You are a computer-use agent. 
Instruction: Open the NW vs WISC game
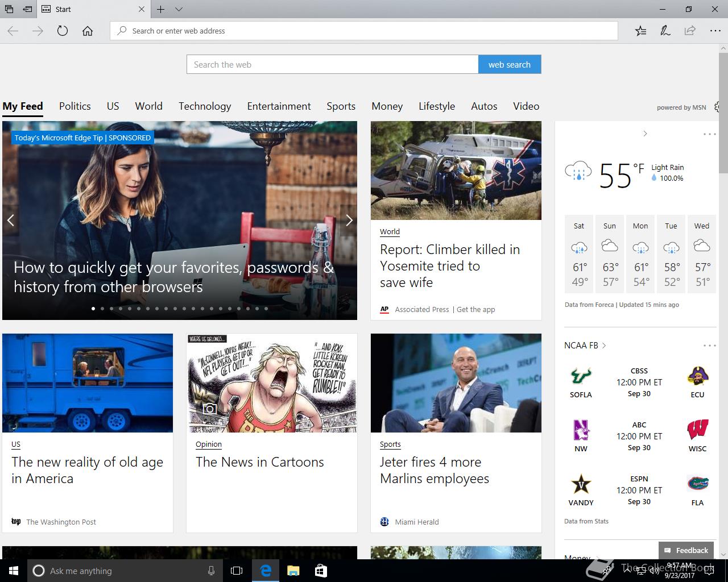click(x=639, y=436)
